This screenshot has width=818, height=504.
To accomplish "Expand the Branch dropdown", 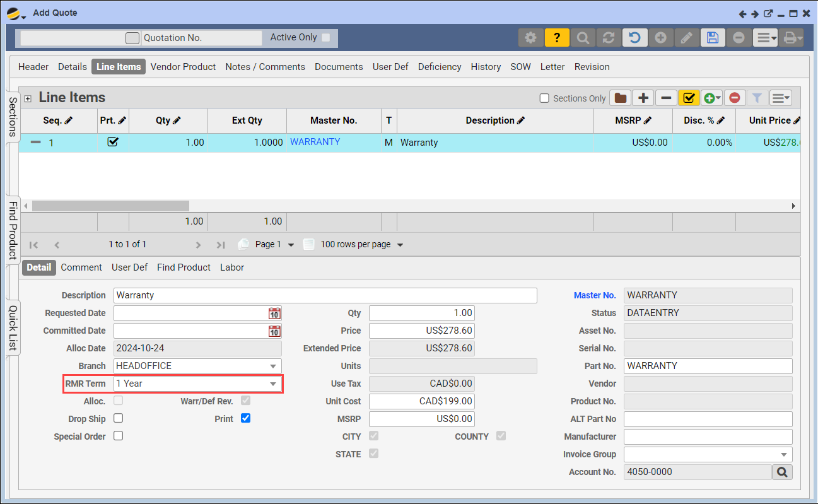I will [273, 366].
